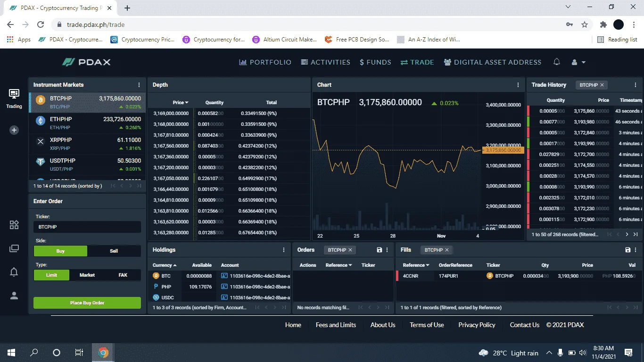Sort Depth by Price column
The width and height of the screenshot is (644, 362).
[181, 102]
